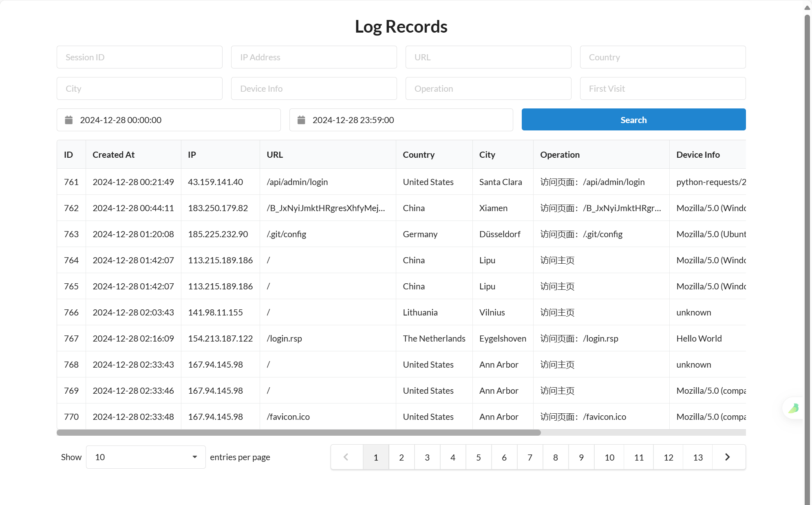
Task: Focus the Session ID filter field
Action: point(139,57)
